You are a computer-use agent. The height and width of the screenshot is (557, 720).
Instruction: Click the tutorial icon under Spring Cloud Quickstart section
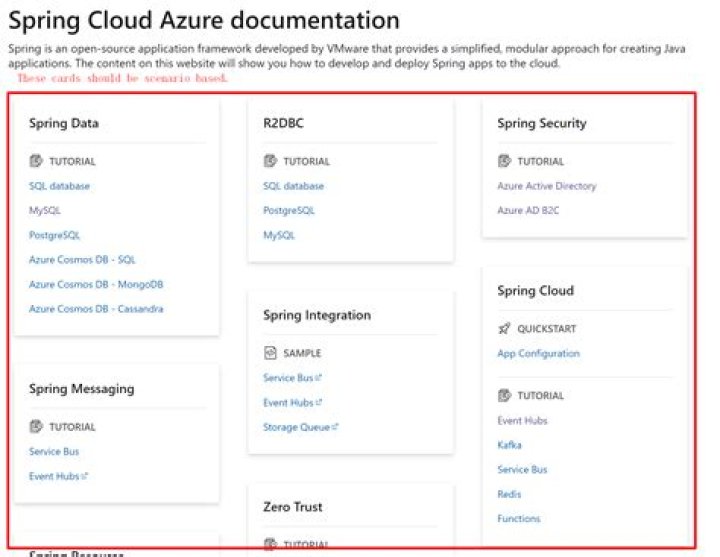(504, 396)
